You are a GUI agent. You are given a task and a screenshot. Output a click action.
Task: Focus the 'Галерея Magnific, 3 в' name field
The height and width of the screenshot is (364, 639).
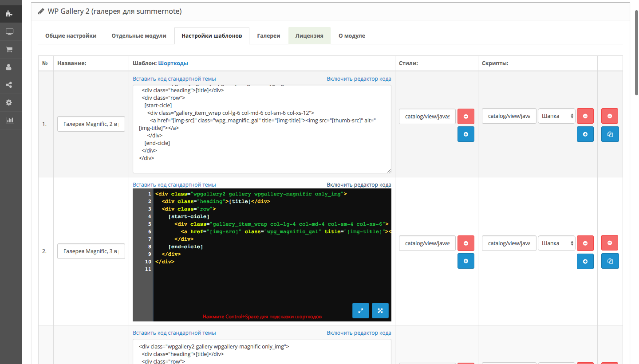(x=91, y=251)
